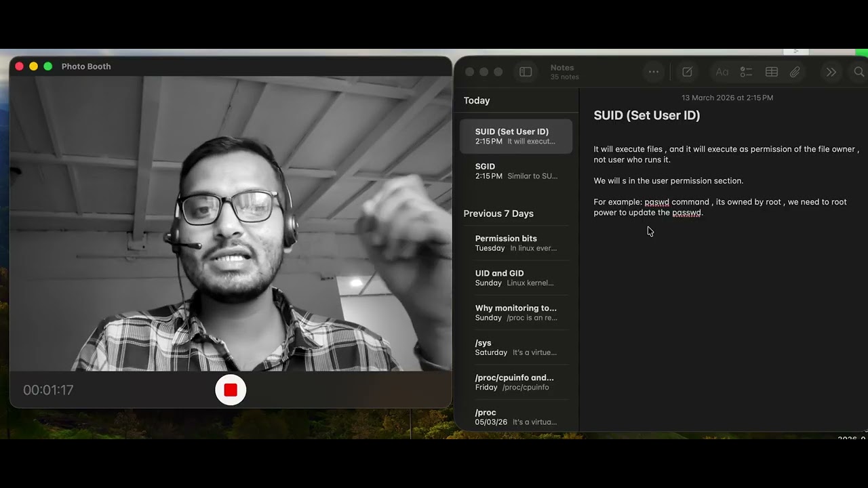The width and height of the screenshot is (868, 488).
Task: Stop the Photo Booth video recording
Action: coord(231,390)
